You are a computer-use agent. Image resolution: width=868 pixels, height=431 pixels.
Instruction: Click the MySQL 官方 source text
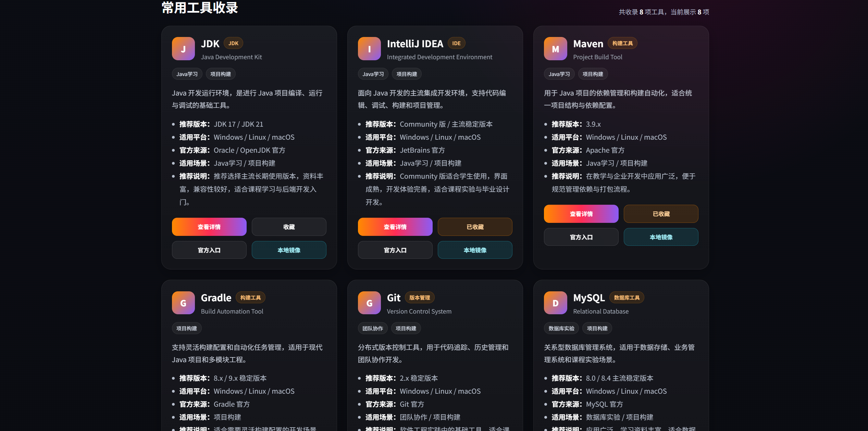tap(605, 404)
